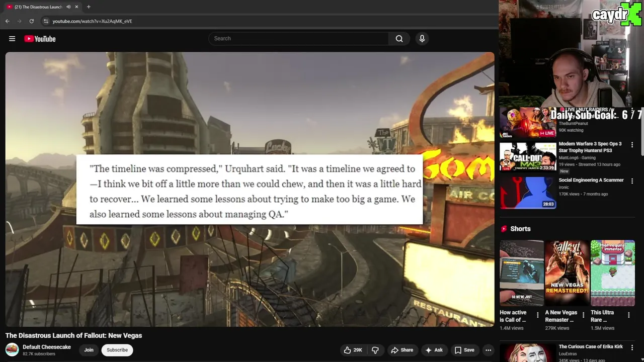Dislike the video
The image size is (644, 362).
pyautogui.click(x=375, y=350)
